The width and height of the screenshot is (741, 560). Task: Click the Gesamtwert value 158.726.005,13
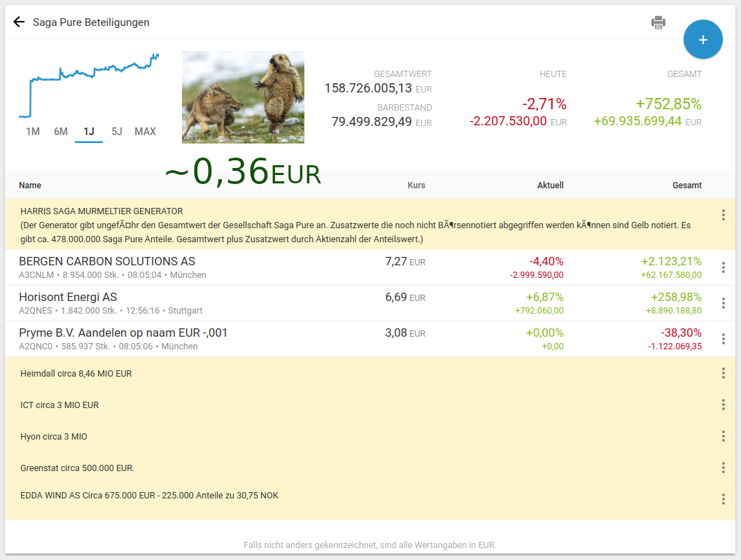tap(367, 88)
